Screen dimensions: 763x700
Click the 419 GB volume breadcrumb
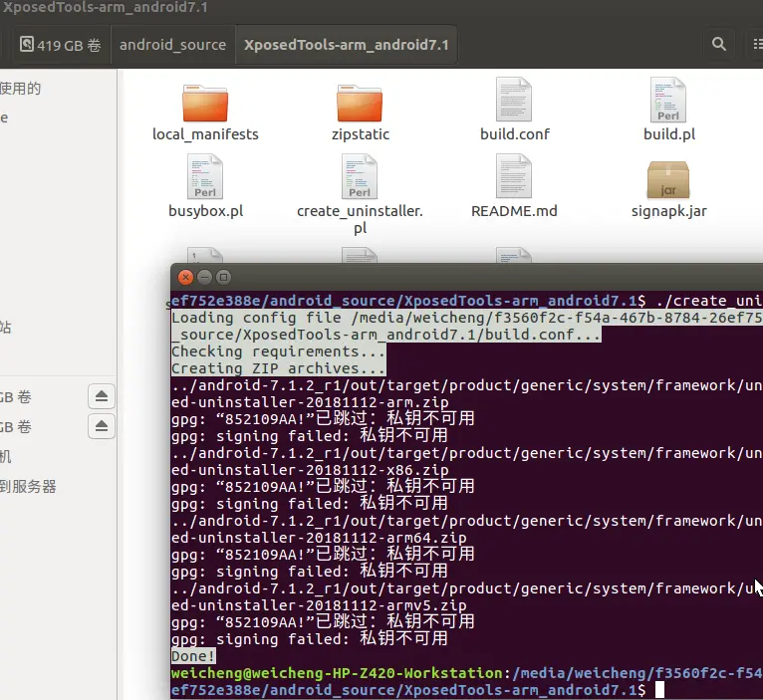click(x=61, y=45)
